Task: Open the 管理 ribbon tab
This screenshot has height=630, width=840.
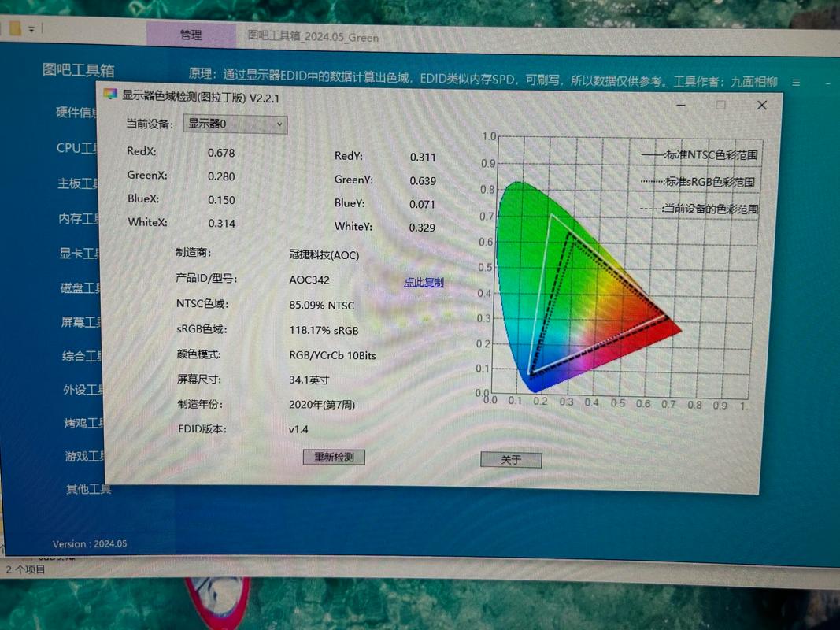Action: (191, 35)
